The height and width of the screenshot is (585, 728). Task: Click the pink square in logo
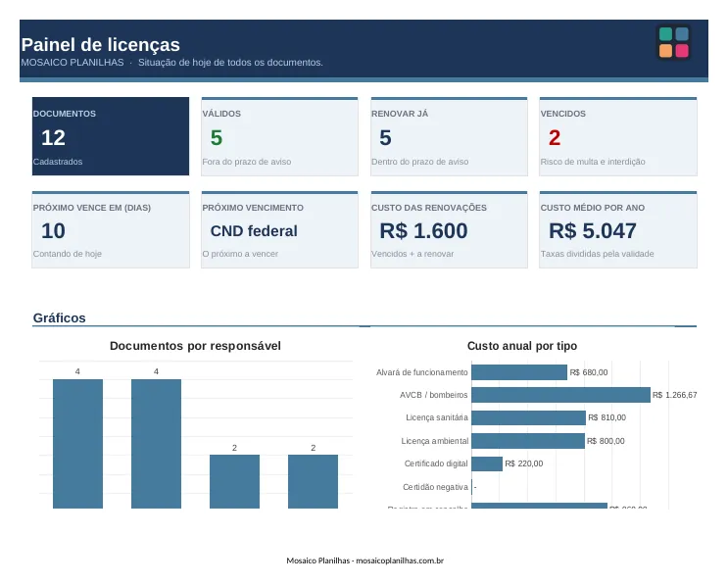(682, 51)
